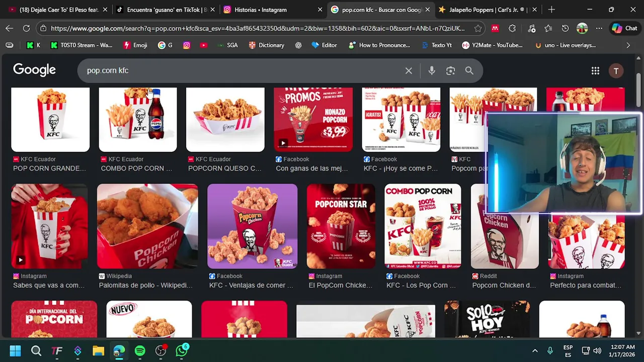Screen dimensions: 644x362
Task: Open 'Sabes que vas a com...' Instagram image
Action: pos(49,226)
